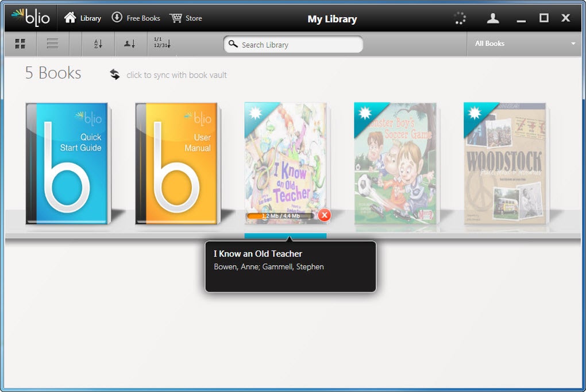Click the '5 Books' count text
The height and width of the screenshot is (392, 586).
click(x=53, y=73)
